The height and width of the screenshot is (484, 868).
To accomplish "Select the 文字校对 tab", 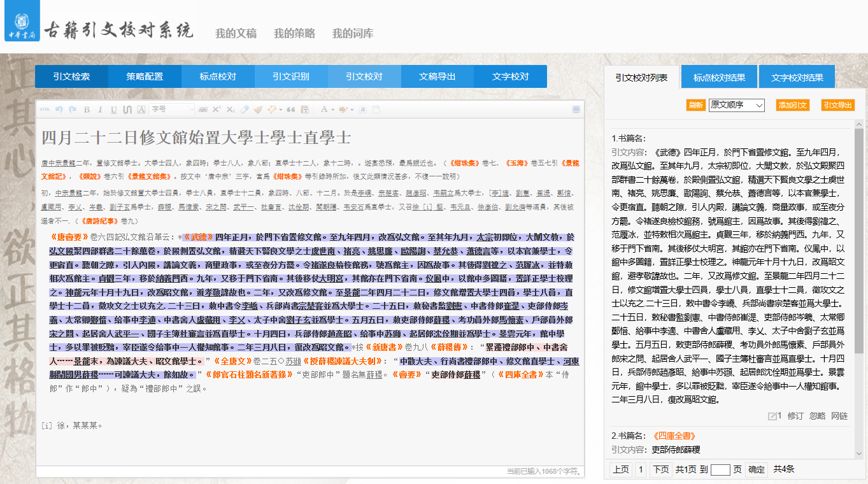I will (511, 76).
